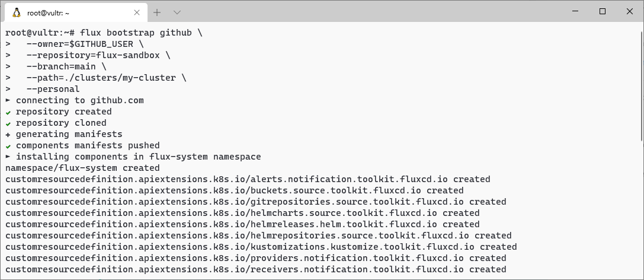Click arrow marker before installing components
The image size is (644, 280).
[8, 157]
